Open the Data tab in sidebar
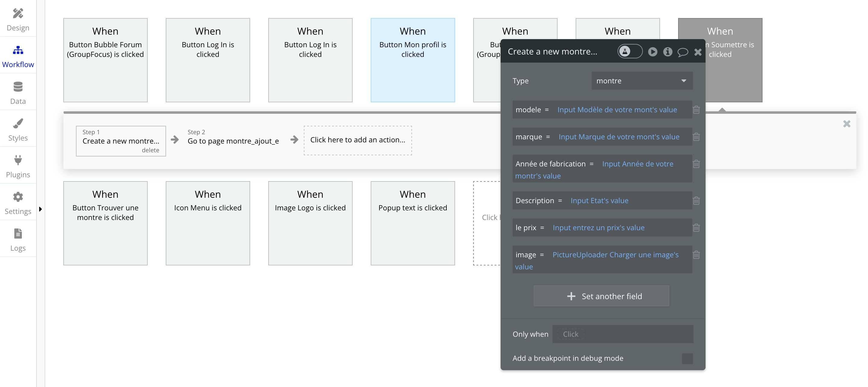868x387 pixels. 18,93
